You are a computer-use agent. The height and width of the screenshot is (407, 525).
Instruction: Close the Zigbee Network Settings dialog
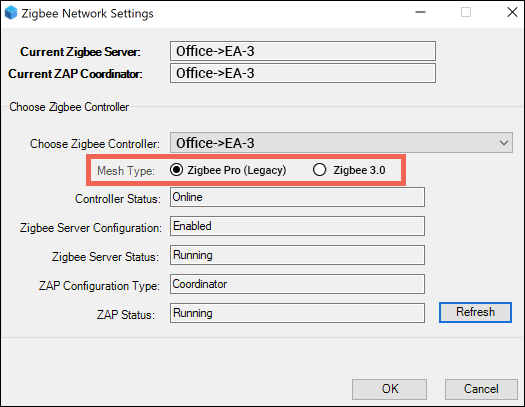click(x=512, y=12)
